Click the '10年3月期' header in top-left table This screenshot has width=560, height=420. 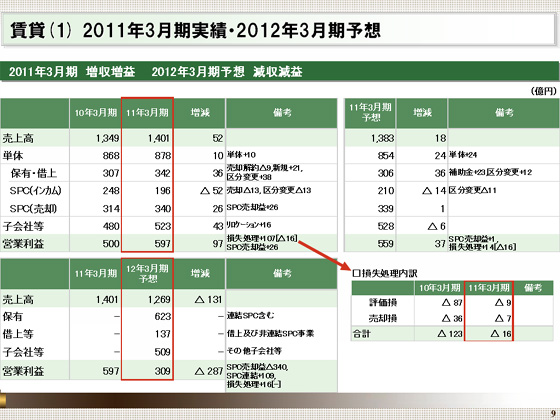(x=96, y=113)
